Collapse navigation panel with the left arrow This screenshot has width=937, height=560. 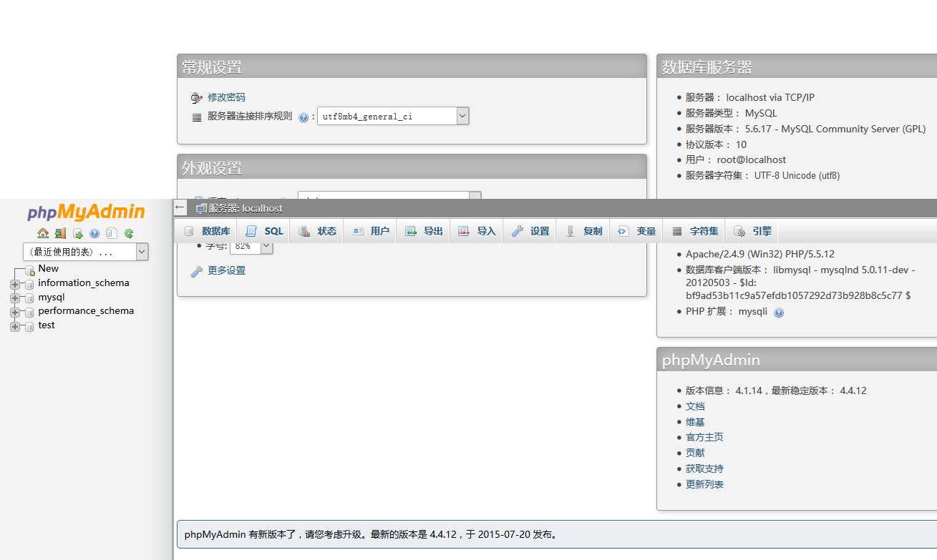click(x=180, y=207)
